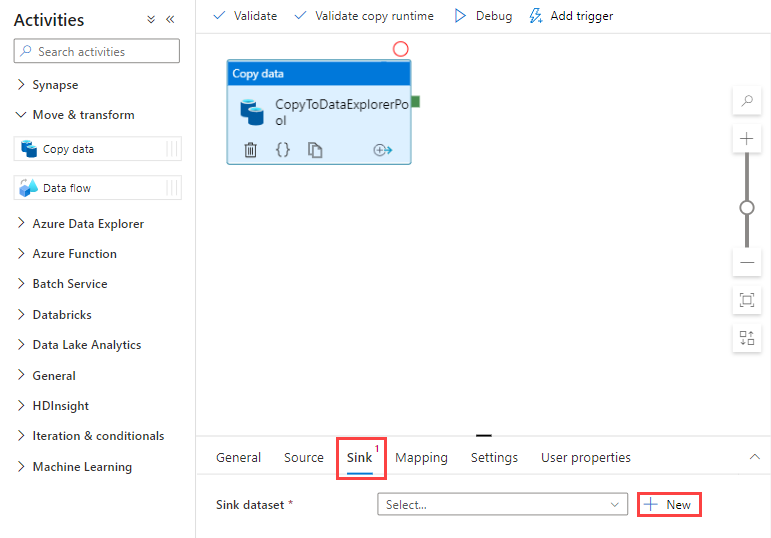Delete the Copy data activity using trash icon
The image size is (771, 538).
coord(250,149)
